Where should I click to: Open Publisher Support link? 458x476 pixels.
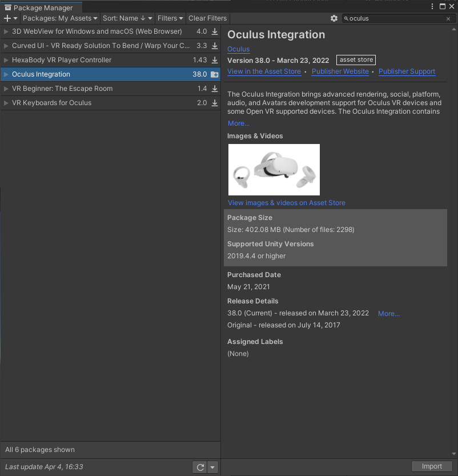407,71
